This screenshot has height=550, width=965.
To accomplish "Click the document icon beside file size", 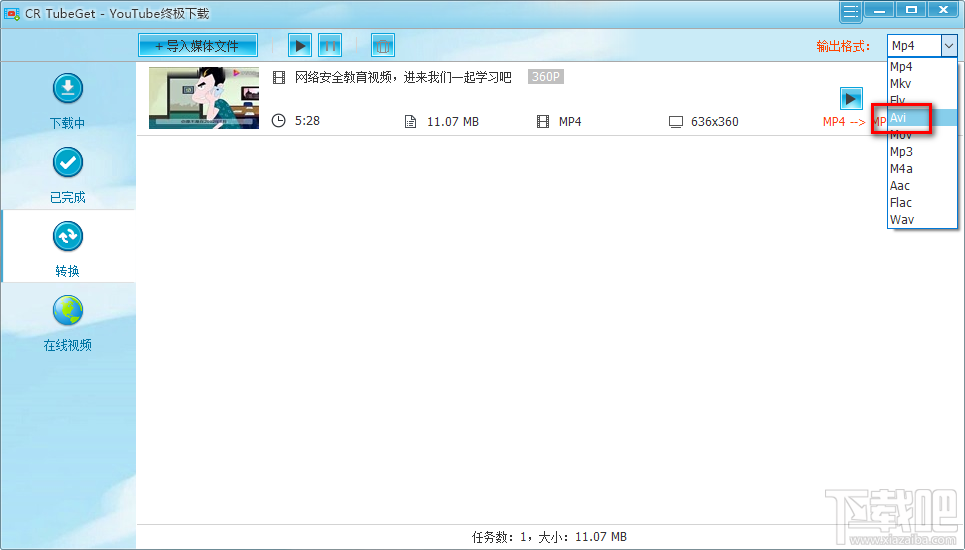I will pos(410,122).
